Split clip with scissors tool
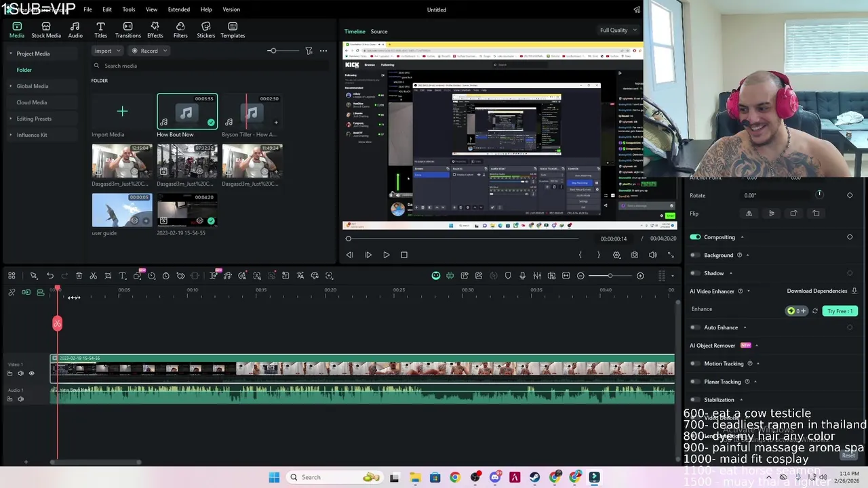The height and width of the screenshot is (488, 868). click(93, 276)
